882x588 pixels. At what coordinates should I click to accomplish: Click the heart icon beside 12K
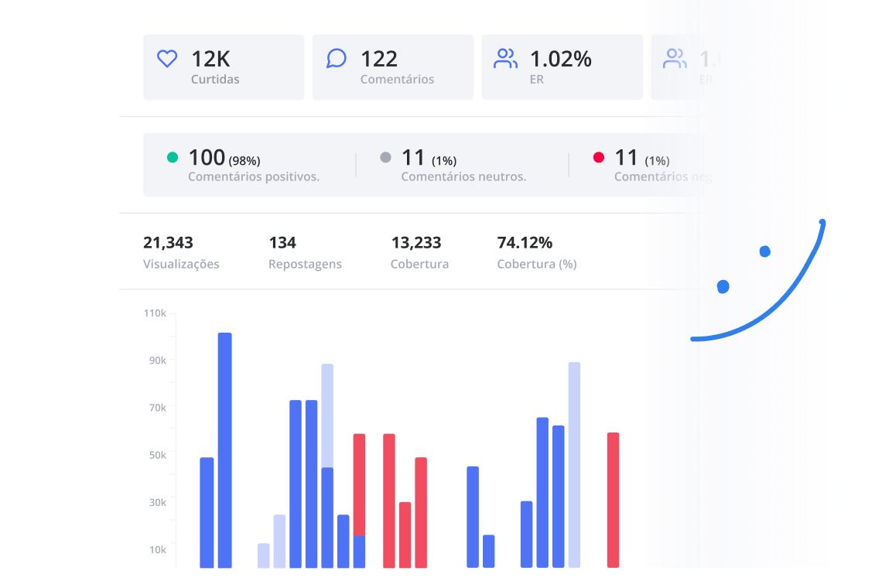point(167,59)
